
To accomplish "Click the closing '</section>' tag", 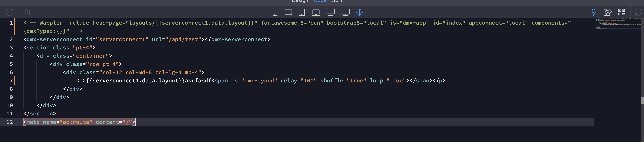I will (39, 114).
